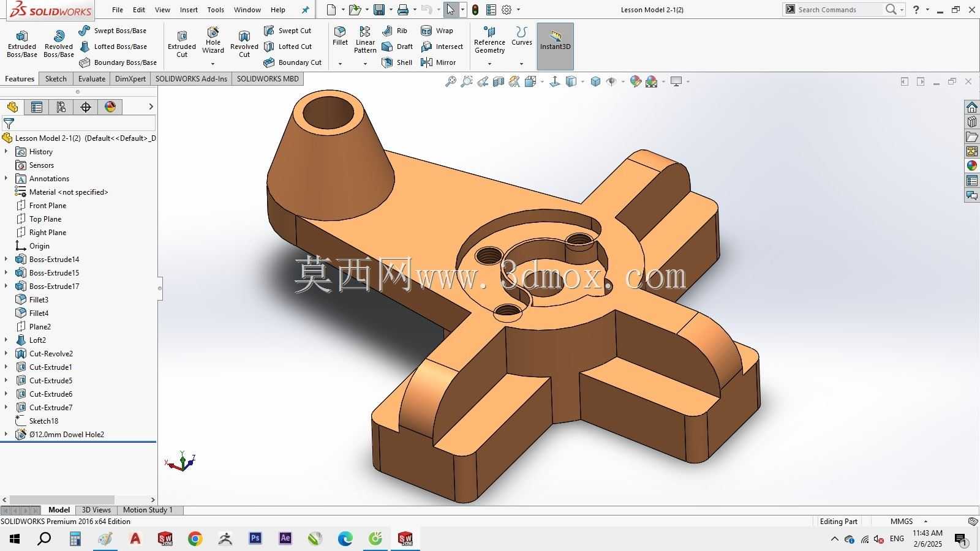Expand the feature manager tabs chevron
Image resolution: width=980 pixels, height=551 pixels.
click(x=151, y=107)
